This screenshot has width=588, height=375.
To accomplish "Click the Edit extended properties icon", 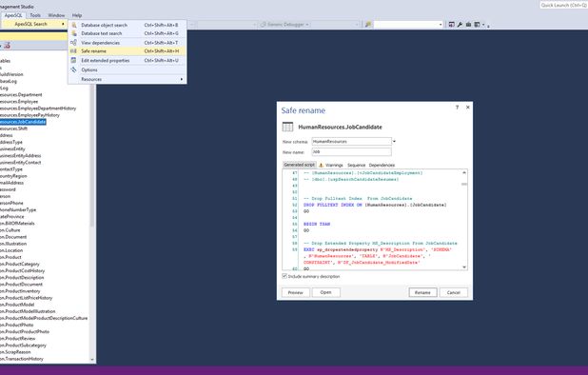I will pyautogui.click(x=74, y=60).
